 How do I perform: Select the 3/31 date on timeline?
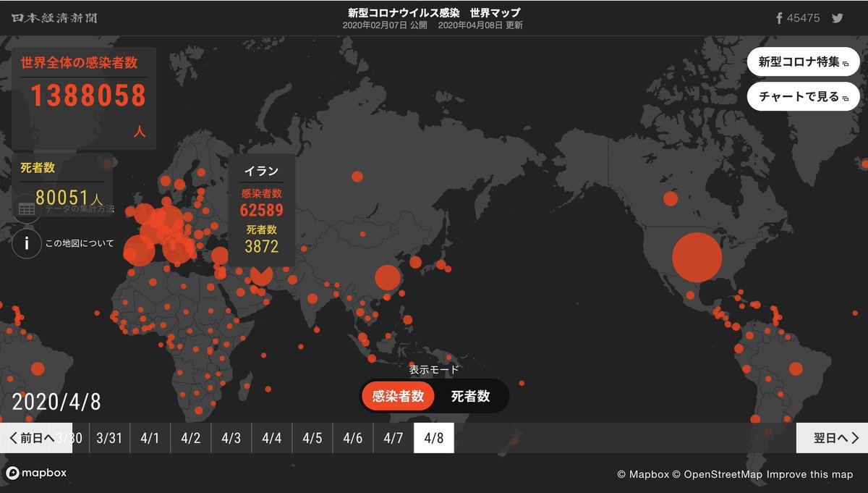point(110,438)
